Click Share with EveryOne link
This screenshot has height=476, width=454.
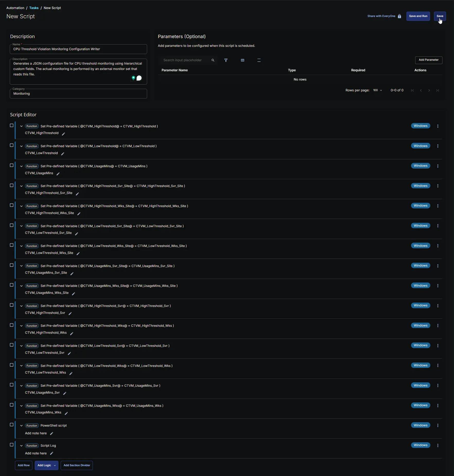click(381, 16)
